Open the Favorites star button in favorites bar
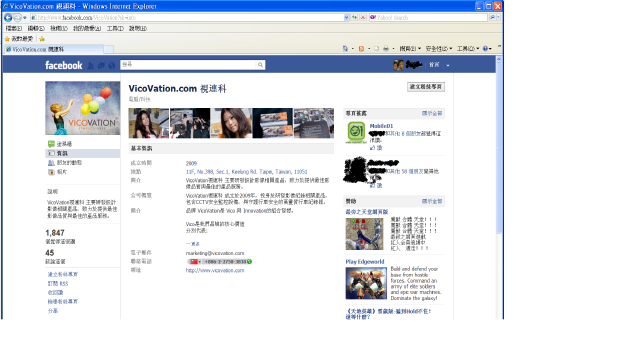640x360 pixels. [x=19, y=39]
